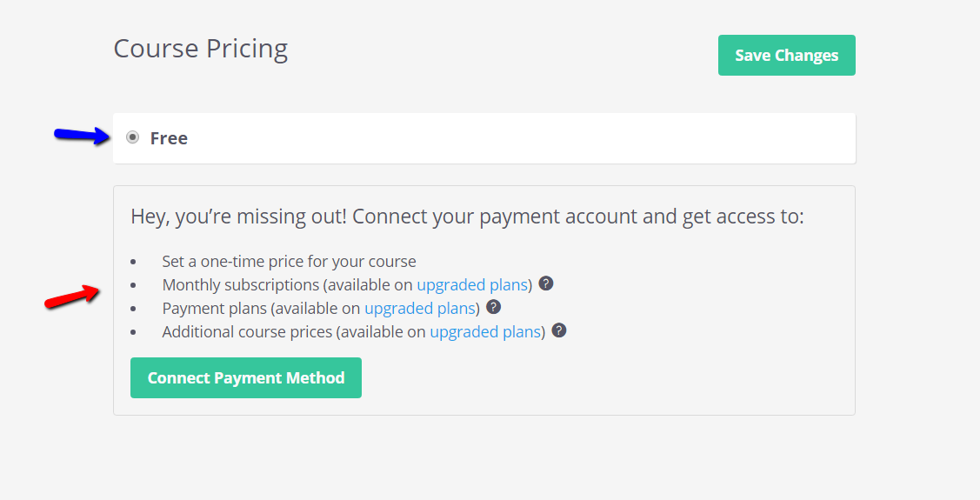980x500 pixels.
Task: Open help icon beside Additional course prices
Action: click(x=559, y=330)
